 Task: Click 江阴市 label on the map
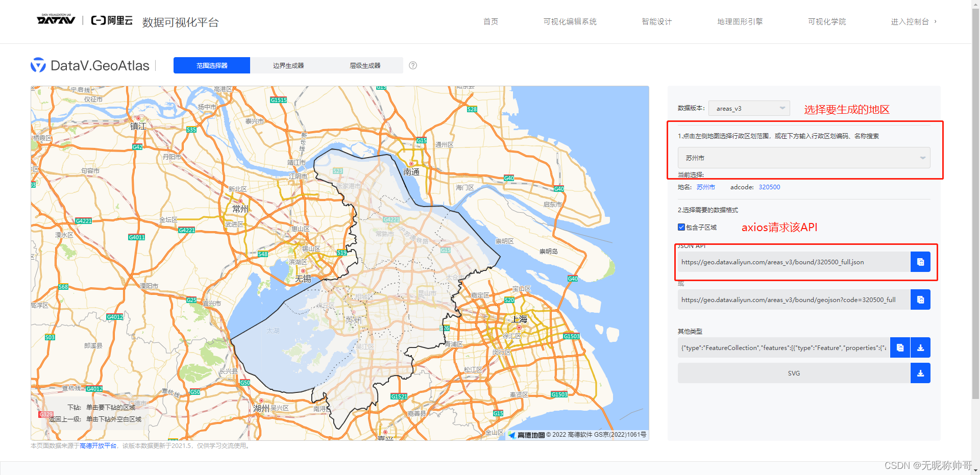[x=298, y=176]
